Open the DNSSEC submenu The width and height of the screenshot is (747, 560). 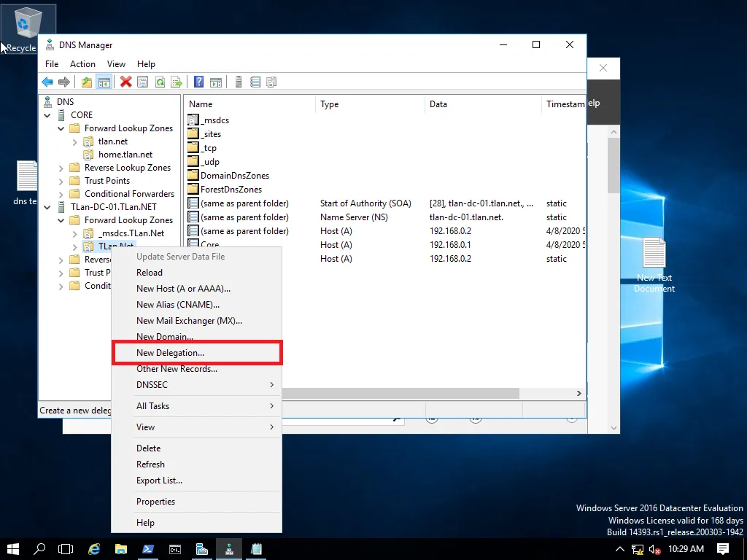[197, 385]
